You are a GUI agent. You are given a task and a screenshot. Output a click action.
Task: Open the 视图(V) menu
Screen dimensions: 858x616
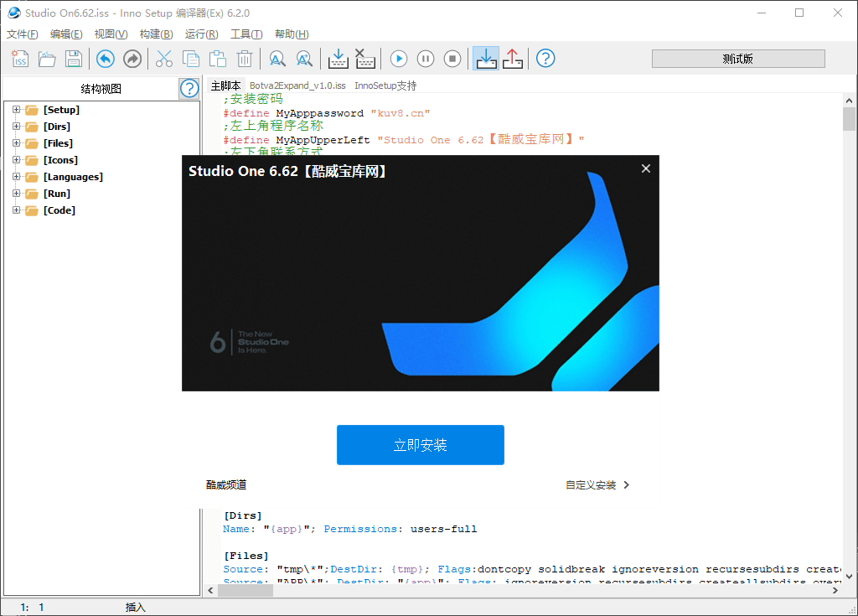tap(111, 34)
